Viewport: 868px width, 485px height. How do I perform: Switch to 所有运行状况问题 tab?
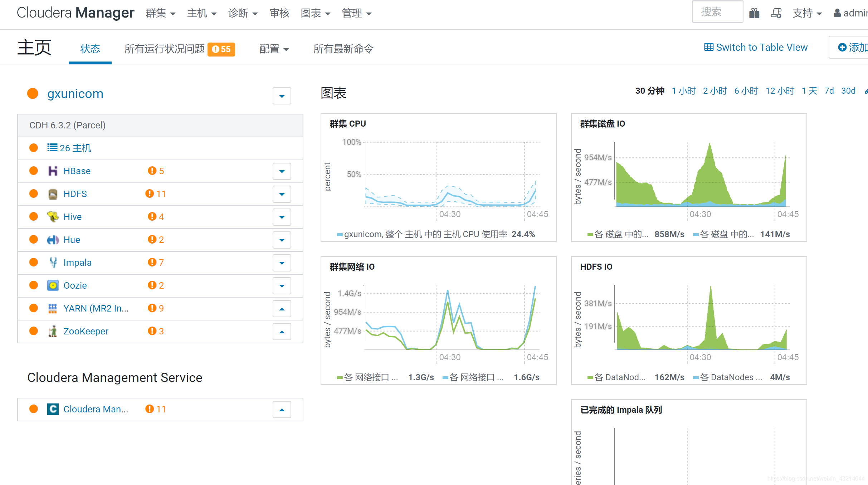coord(164,49)
